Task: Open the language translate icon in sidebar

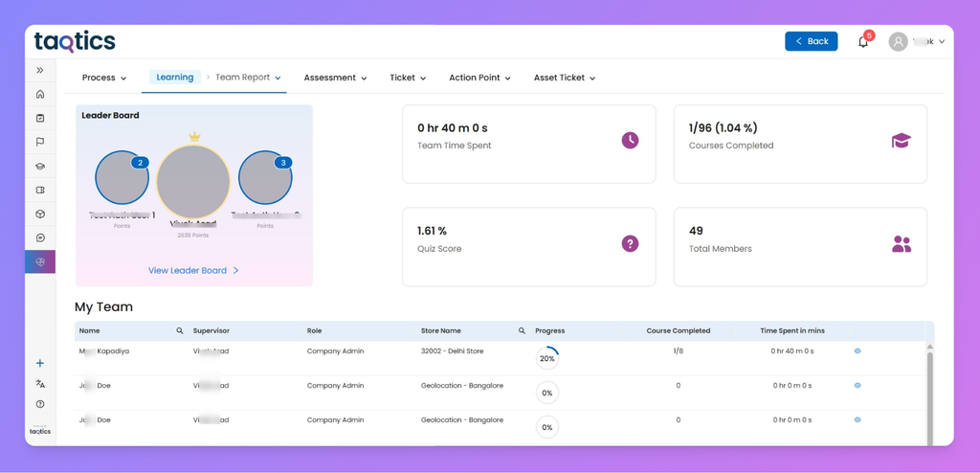Action: point(40,384)
